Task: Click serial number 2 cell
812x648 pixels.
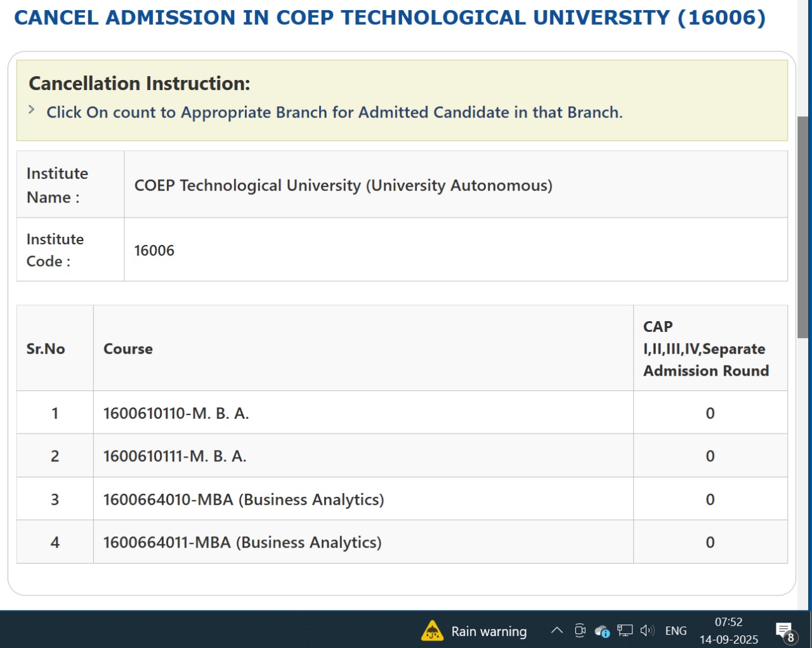Action: point(55,456)
